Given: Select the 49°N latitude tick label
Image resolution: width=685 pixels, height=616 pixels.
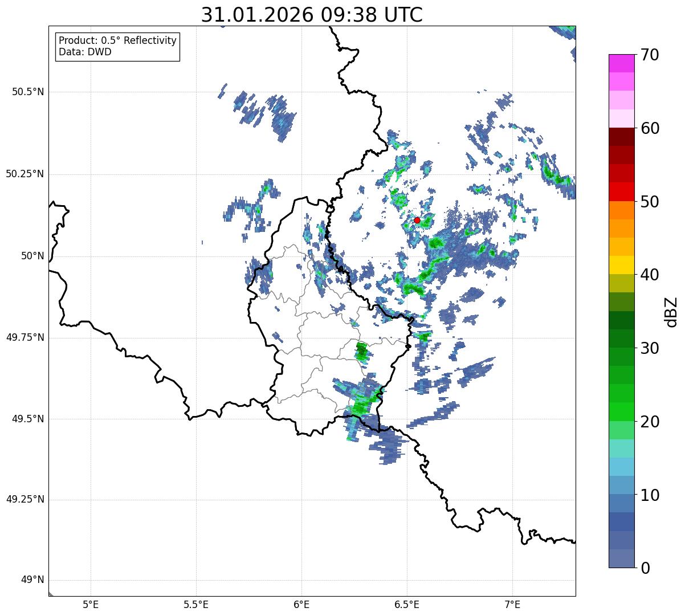Looking at the screenshot, I should [32, 580].
